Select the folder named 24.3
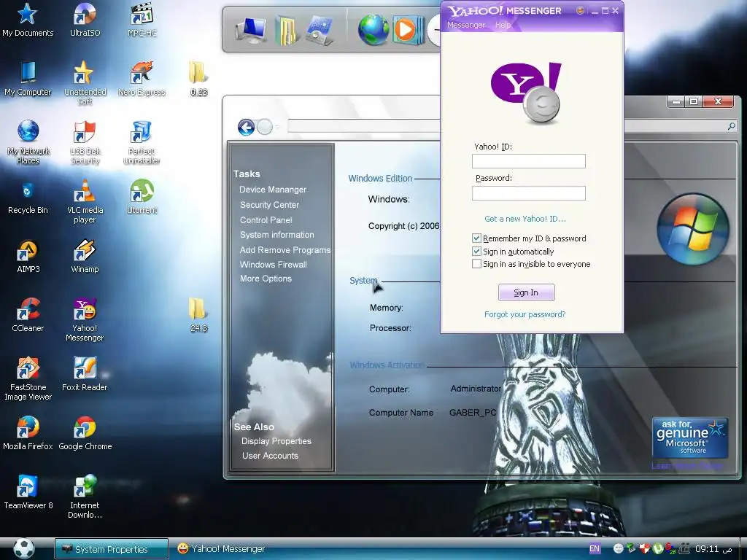The width and height of the screenshot is (747, 560). pyautogui.click(x=198, y=315)
